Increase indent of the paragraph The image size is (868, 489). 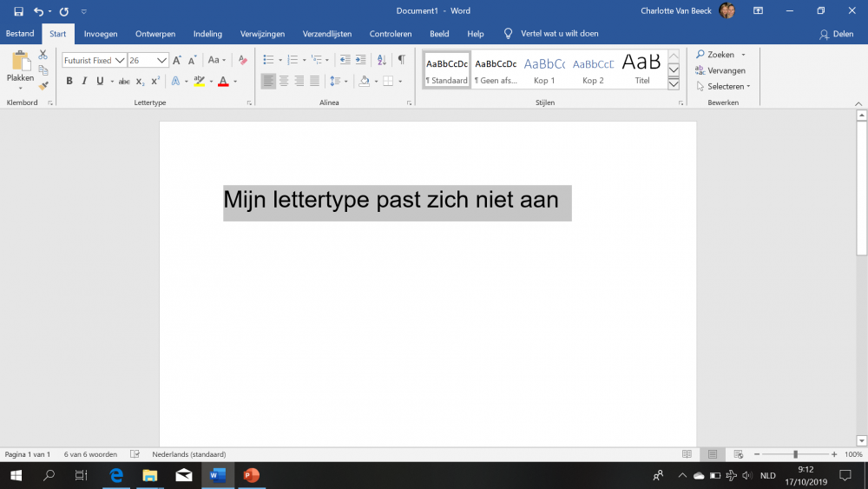(360, 60)
